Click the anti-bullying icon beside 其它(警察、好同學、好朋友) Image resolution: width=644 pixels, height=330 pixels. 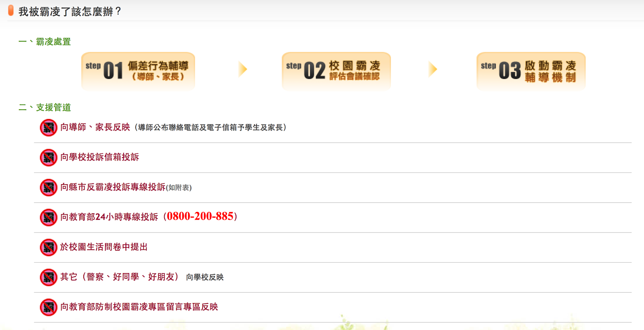(x=49, y=277)
